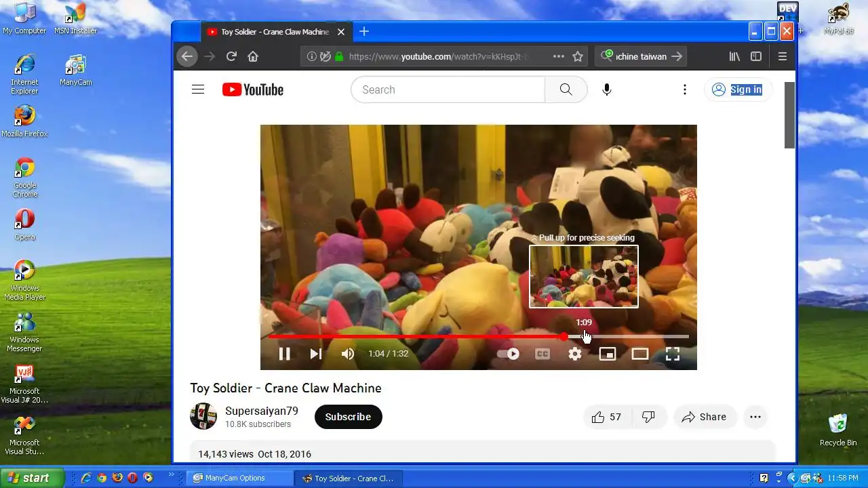Image resolution: width=868 pixels, height=488 pixels.
Task: Go back in the browser
Action: coord(188,56)
